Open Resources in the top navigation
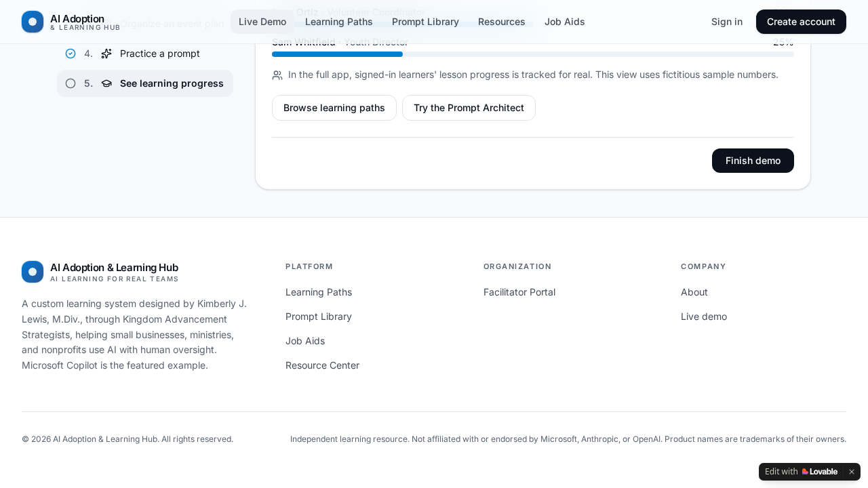This screenshot has height=488, width=868. 502,22
